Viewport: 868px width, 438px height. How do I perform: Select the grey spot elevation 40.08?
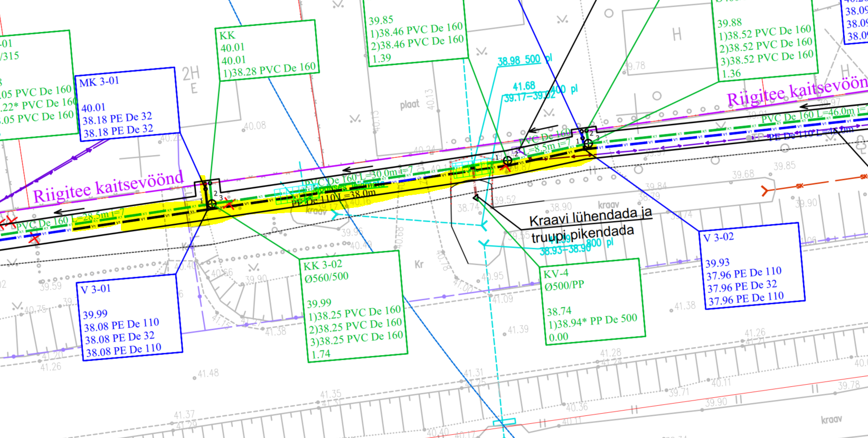click(x=254, y=126)
